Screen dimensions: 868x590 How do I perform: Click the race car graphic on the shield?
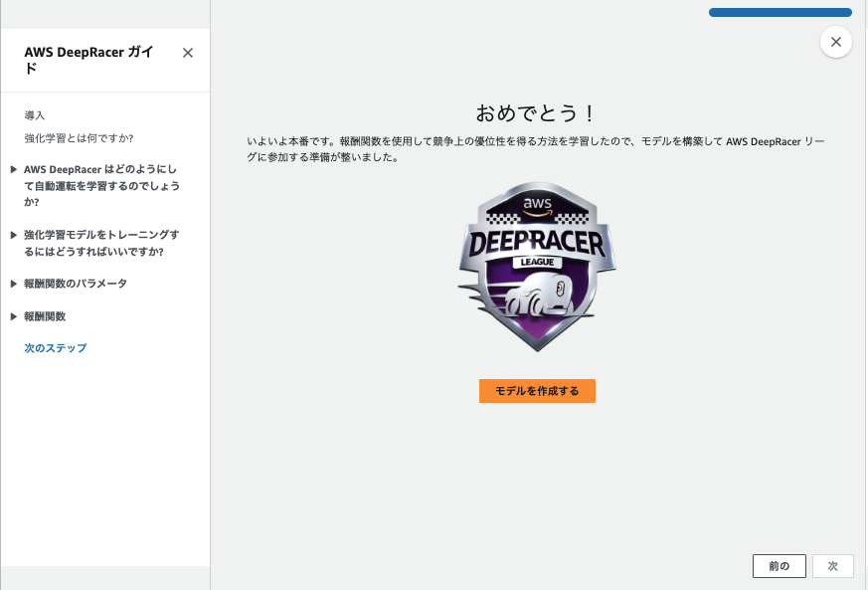(539, 298)
